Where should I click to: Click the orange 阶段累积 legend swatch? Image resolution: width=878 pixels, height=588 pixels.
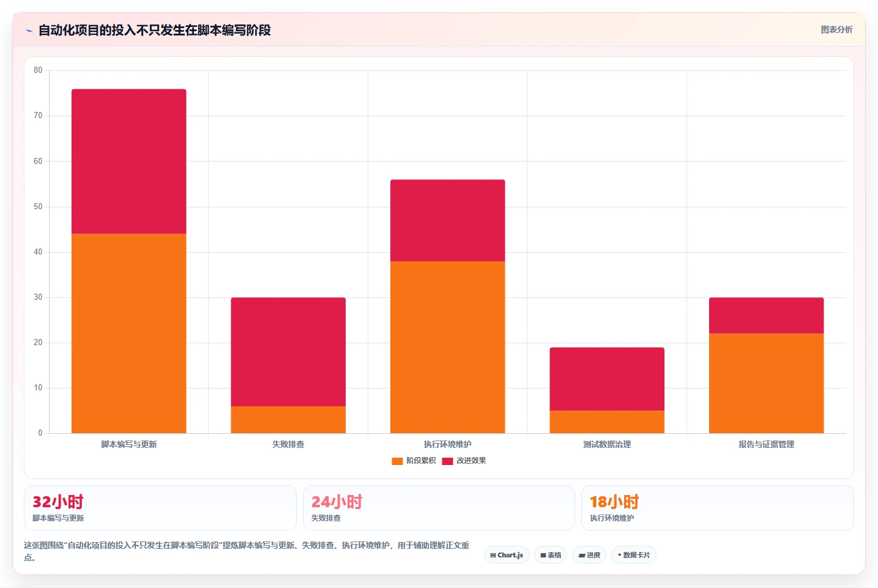(397, 461)
